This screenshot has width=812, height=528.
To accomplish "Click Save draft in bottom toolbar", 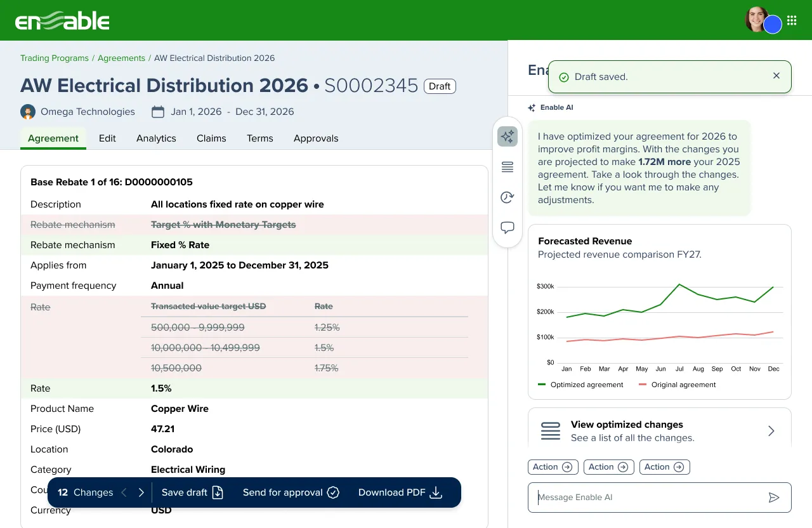I will pyautogui.click(x=193, y=492).
